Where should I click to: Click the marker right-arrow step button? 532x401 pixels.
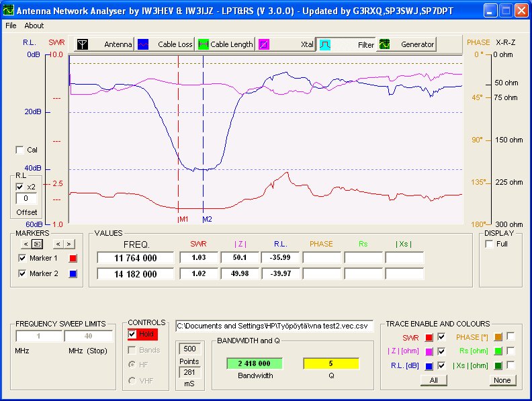point(68,244)
